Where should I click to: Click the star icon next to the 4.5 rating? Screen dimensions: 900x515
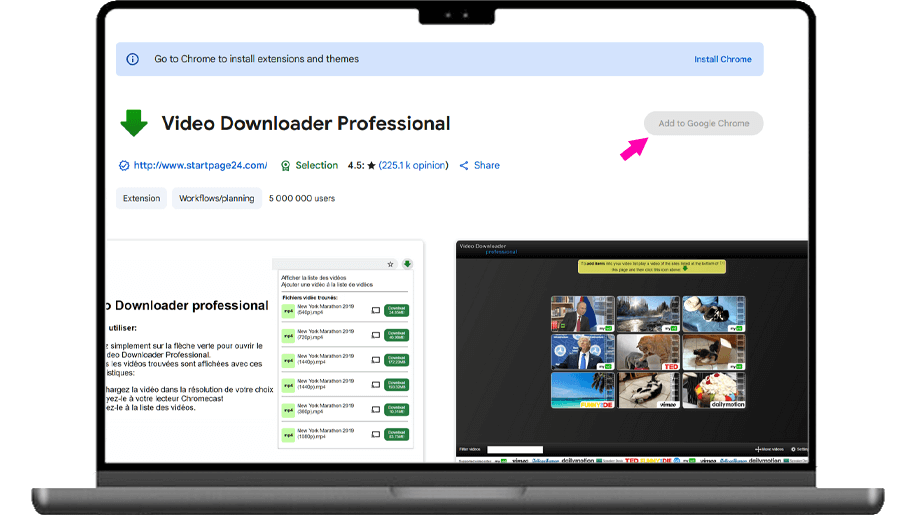371,165
